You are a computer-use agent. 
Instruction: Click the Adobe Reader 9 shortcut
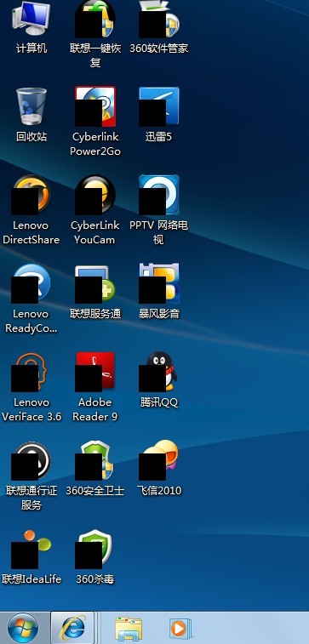(95, 372)
